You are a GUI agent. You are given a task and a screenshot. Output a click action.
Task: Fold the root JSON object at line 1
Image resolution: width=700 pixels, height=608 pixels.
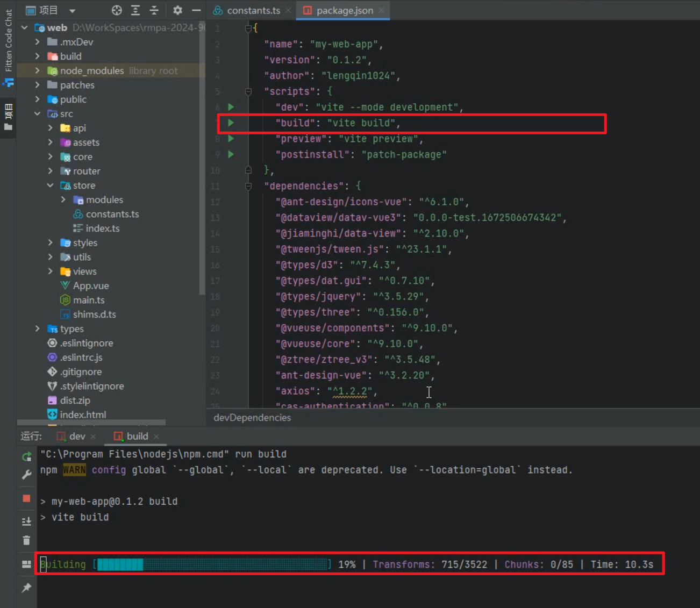pyautogui.click(x=248, y=28)
